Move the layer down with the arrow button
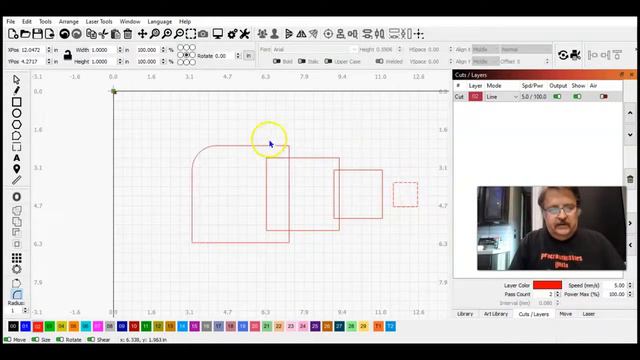The width and height of the screenshot is (640, 360). 630,134
